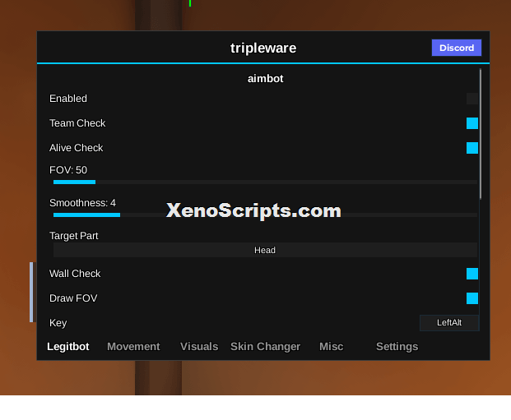This screenshot has width=511, height=420.
Task: Click the Smoothness: 4 label
Action: click(x=82, y=203)
